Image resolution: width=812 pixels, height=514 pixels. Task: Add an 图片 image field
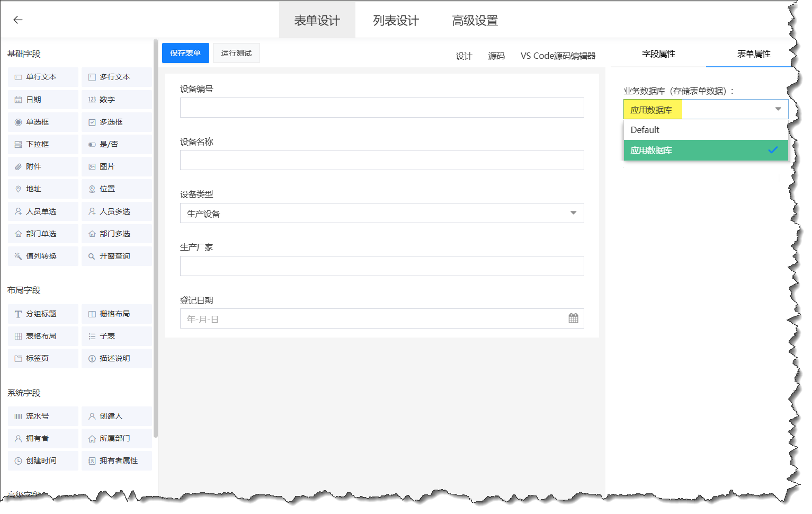coord(116,166)
